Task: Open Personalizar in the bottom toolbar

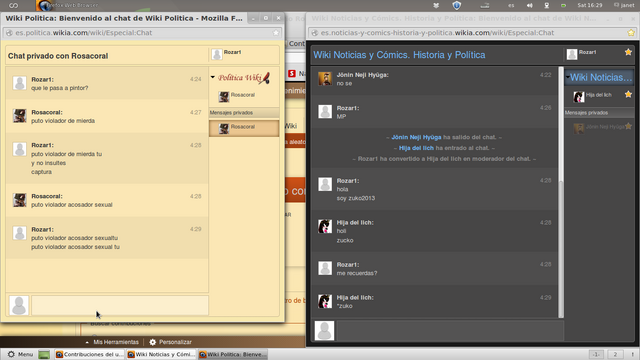Action: tap(175, 342)
